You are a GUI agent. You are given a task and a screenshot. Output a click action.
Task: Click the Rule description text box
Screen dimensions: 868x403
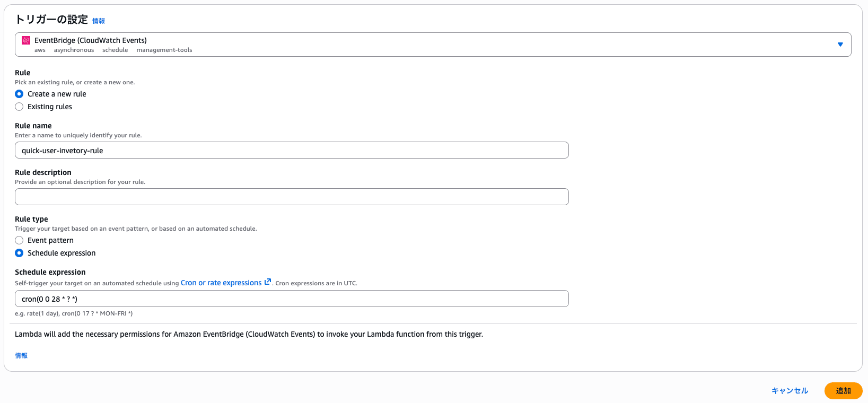[x=292, y=197]
